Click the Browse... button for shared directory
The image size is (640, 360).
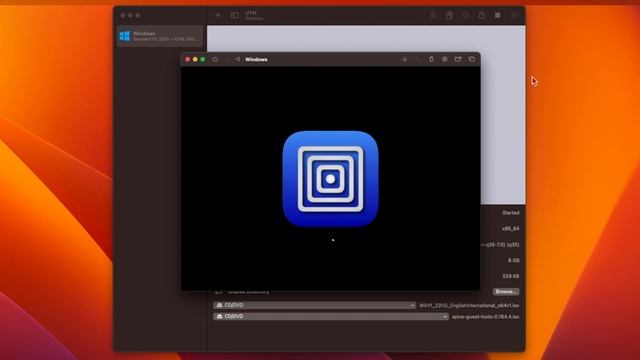click(506, 291)
